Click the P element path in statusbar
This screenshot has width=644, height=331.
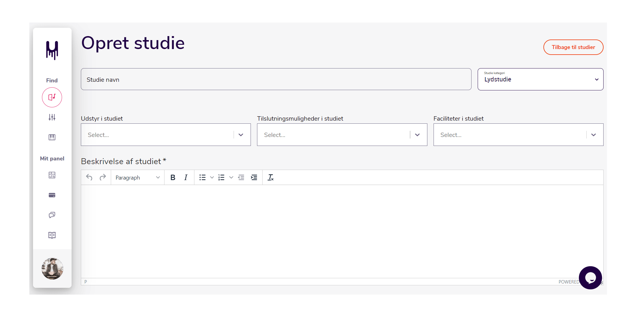[x=86, y=282]
